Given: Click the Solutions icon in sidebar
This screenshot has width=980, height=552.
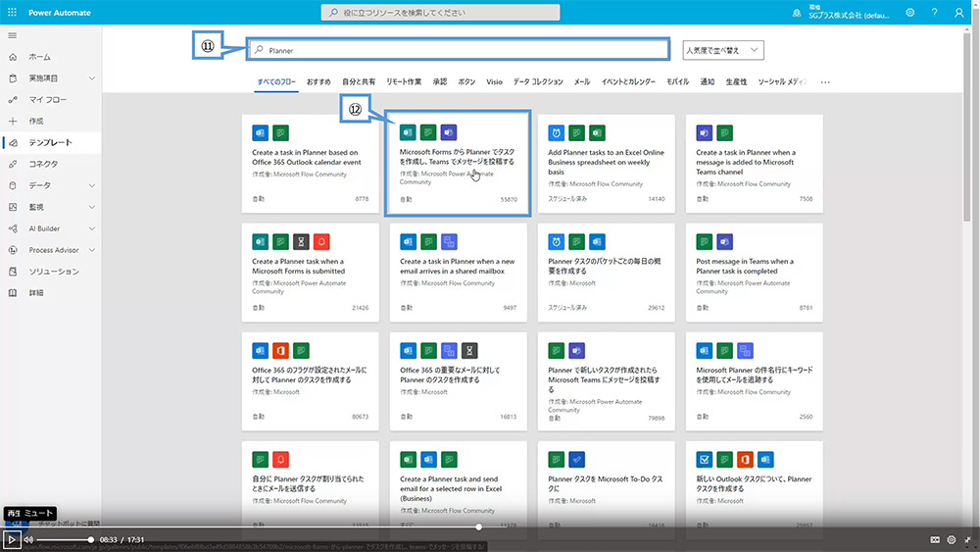Looking at the screenshot, I should [x=13, y=272].
